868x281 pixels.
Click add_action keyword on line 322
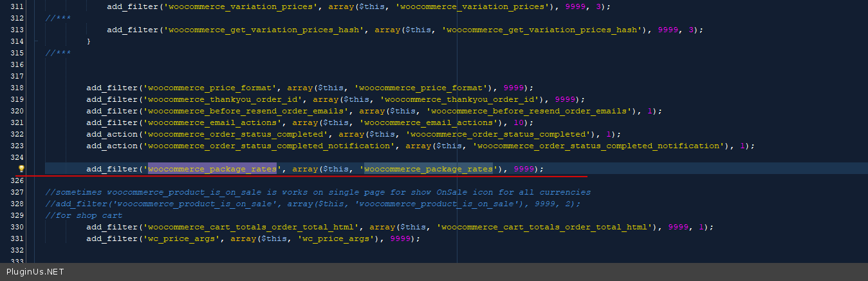pos(112,134)
